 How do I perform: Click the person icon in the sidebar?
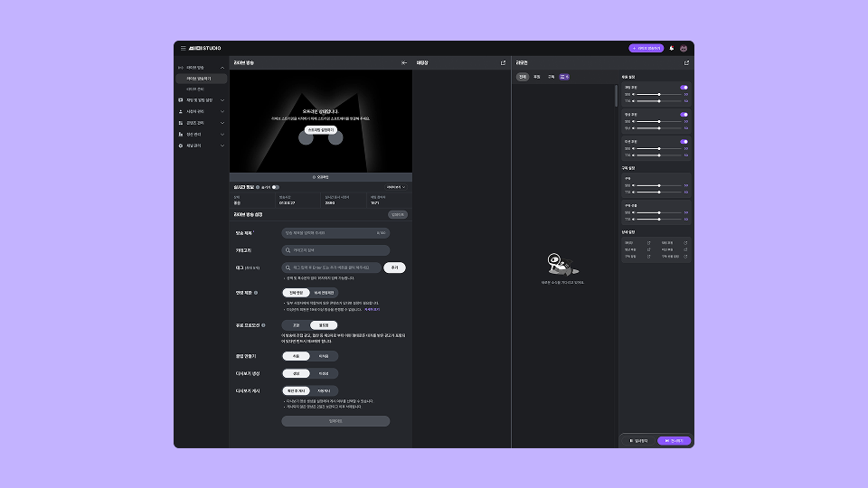pos(181,112)
